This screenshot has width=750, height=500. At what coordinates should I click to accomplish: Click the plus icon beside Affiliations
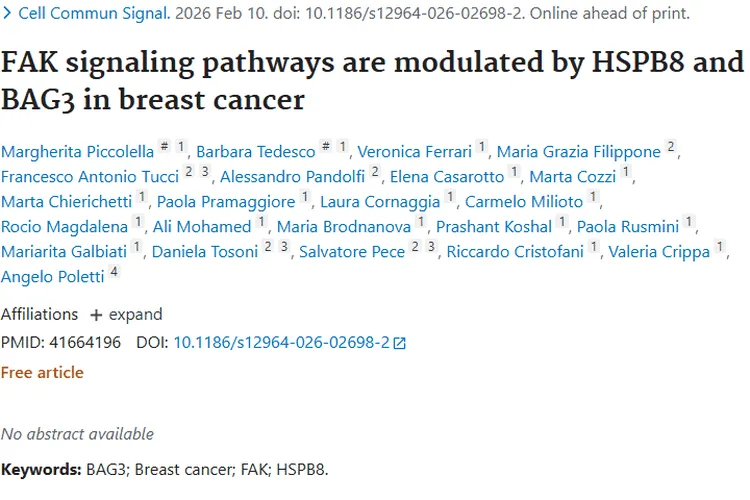(96, 315)
